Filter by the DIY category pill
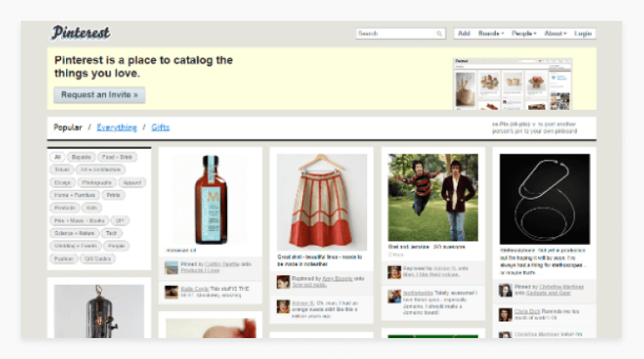 120,220
